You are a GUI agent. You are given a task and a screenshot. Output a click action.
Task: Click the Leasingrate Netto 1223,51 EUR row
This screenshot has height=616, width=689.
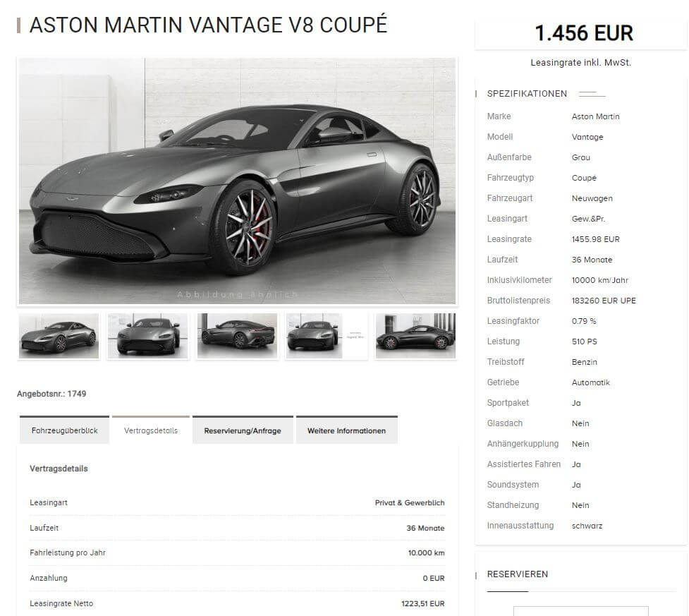click(237, 604)
